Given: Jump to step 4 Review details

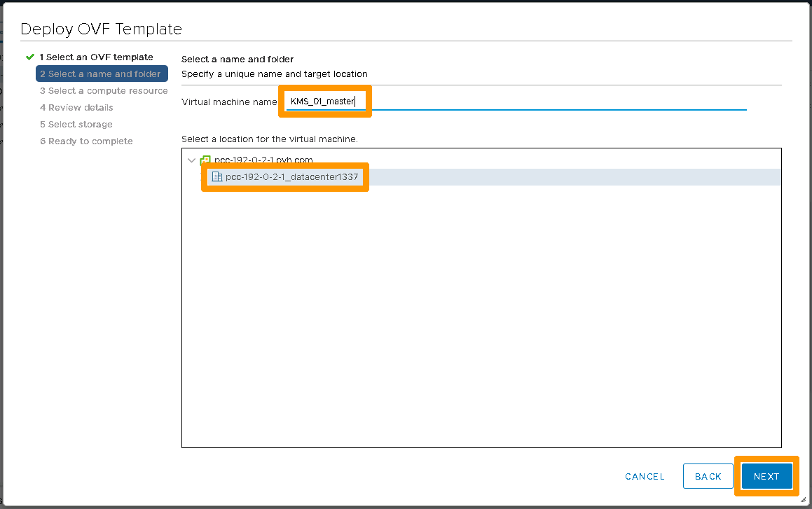Looking at the screenshot, I should [76, 107].
